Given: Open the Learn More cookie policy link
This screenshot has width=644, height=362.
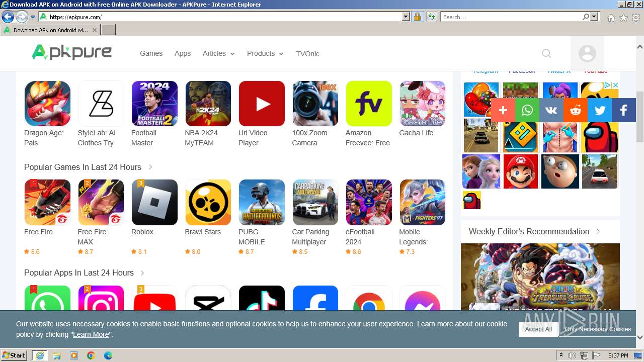Looking at the screenshot, I should point(91,334).
